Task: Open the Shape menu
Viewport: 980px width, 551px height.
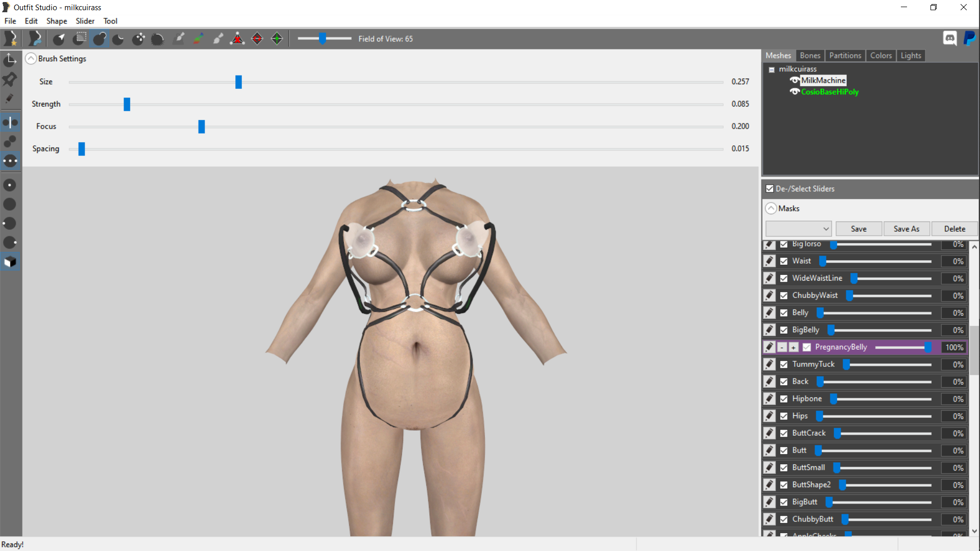Action: point(57,21)
